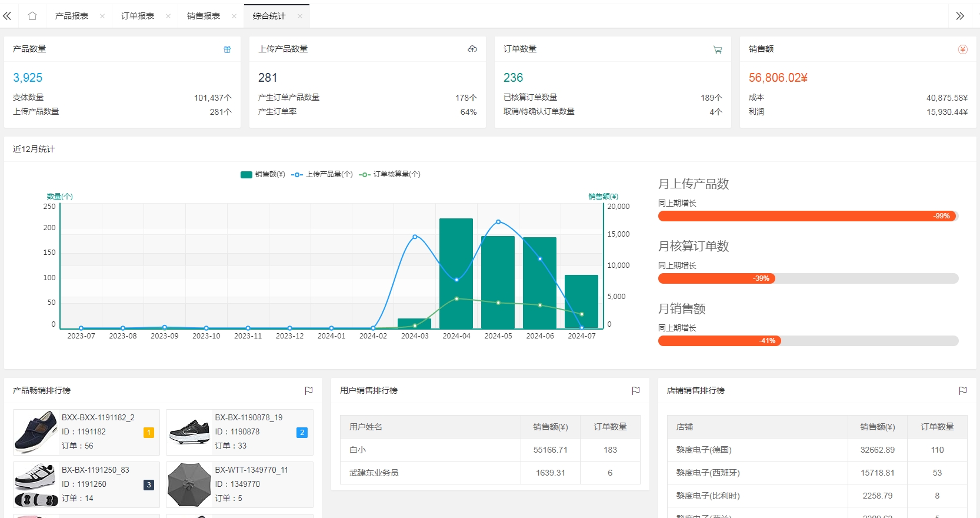
Task: Switch to the 销售报表 tab
Action: pos(204,16)
